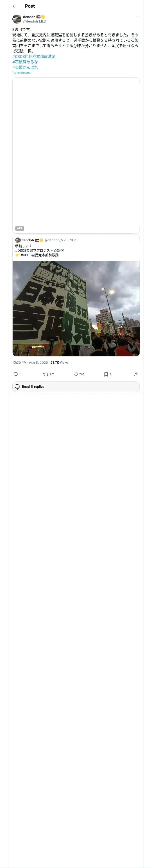Open the #石破かんばれ hashtag
The height and width of the screenshot is (868, 152).
click(25, 67)
